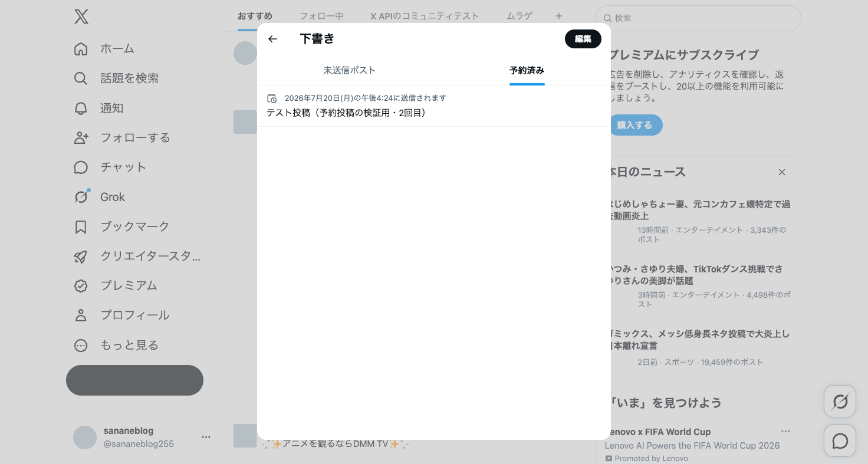Open ブックマーク icon in sidebar
The image size is (868, 464).
point(81,227)
